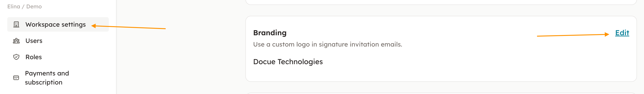
Task: Click the Elina breadcrumb text
Action: point(14,7)
